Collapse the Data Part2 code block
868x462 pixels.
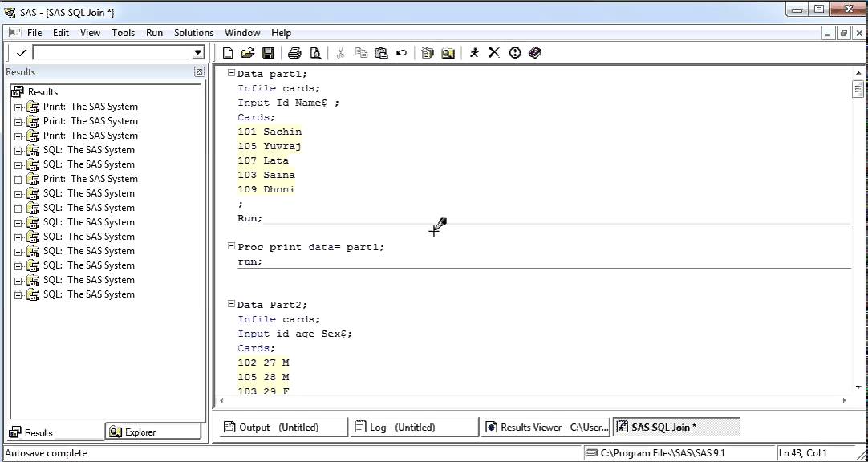pyautogui.click(x=231, y=304)
